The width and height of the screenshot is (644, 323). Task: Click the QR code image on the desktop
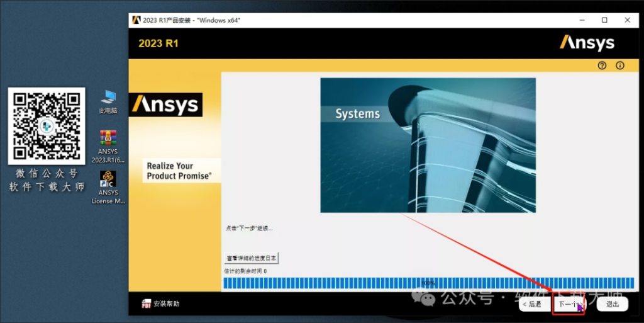pyautogui.click(x=47, y=126)
